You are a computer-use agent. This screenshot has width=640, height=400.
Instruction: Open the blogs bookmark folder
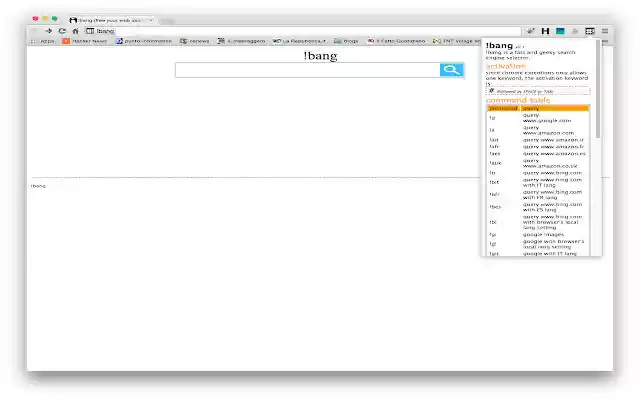click(346, 41)
